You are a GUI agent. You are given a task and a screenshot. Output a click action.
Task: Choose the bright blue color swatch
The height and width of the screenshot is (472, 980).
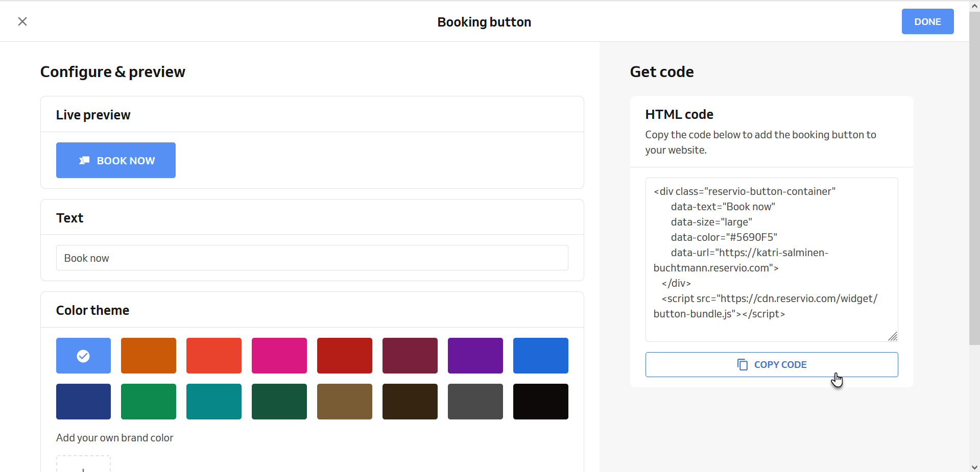[x=541, y=356]
